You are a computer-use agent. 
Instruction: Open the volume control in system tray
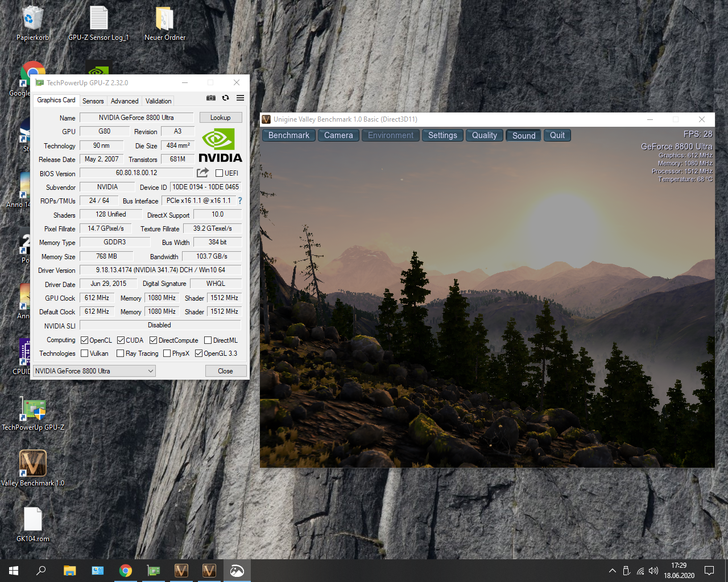(x=653, y=571)
